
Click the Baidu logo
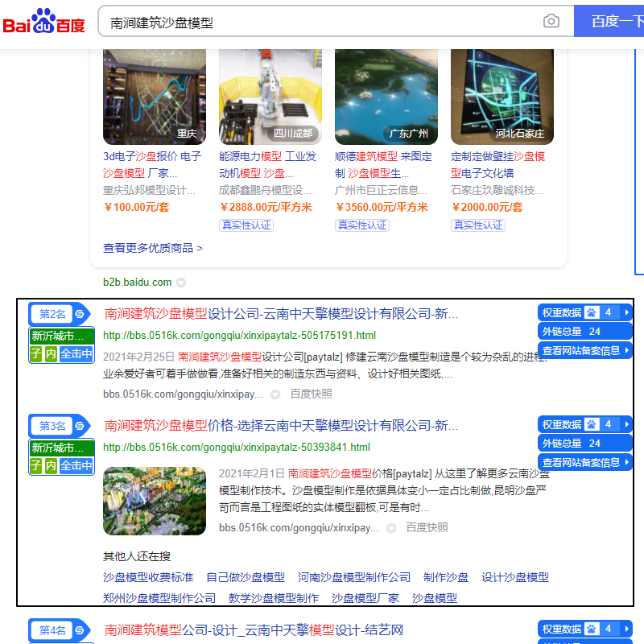pyautogui.click(x=43, y=21)
